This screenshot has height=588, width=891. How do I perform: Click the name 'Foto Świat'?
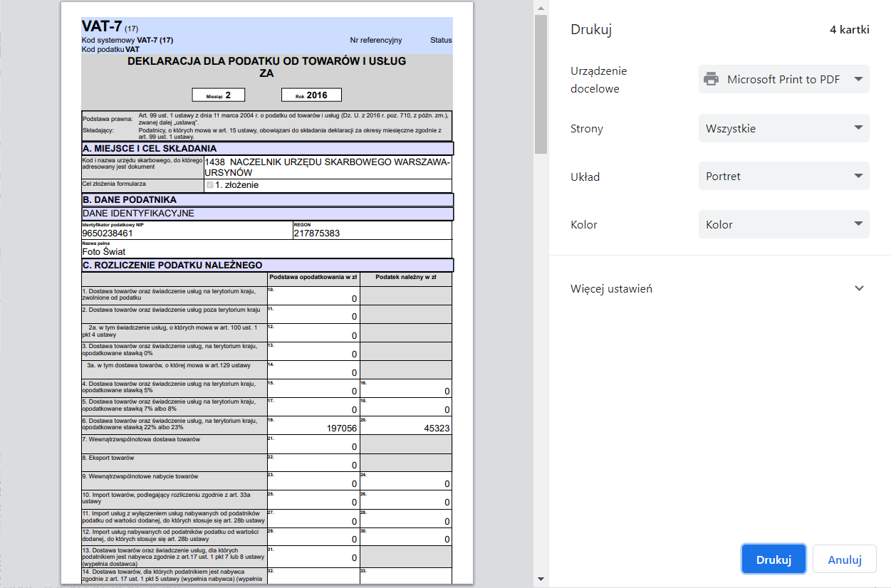[104, 251]
